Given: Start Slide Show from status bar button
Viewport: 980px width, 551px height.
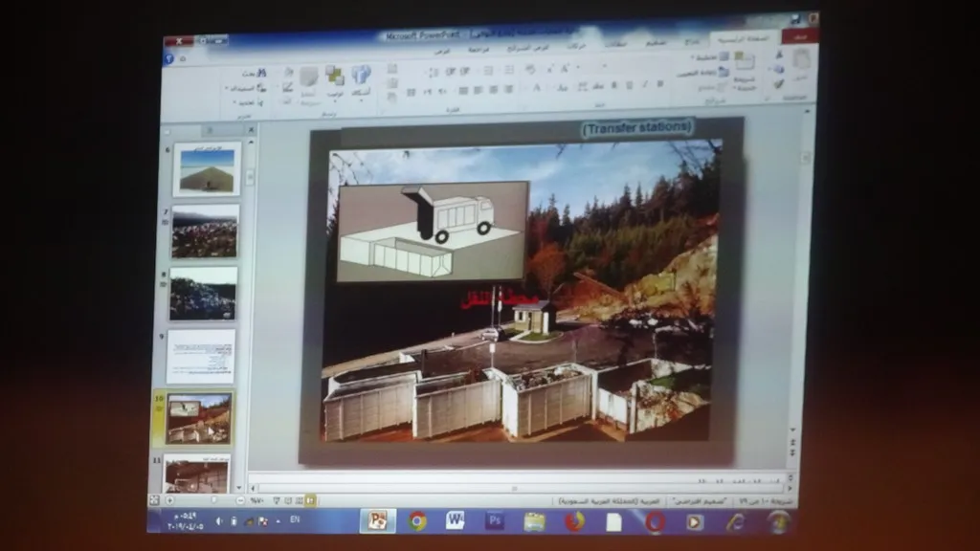Looking at the screenshot, I should [x=277, y=500].
